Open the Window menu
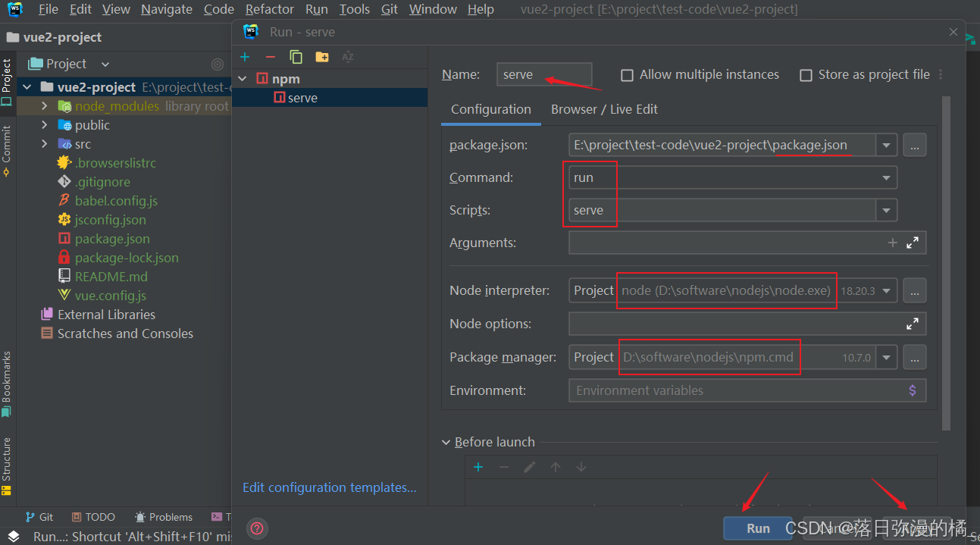Viewport: 980px width, 545px height. point(434,9)
